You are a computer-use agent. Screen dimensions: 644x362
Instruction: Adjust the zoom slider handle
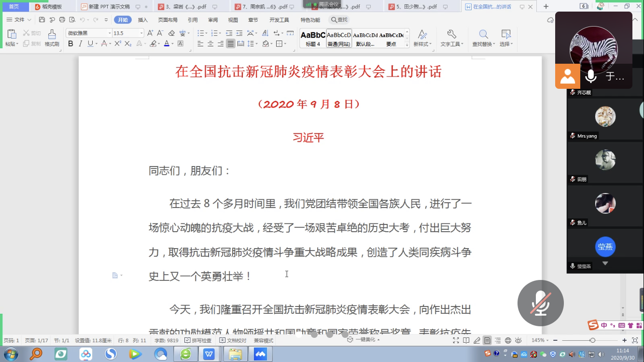592,340
